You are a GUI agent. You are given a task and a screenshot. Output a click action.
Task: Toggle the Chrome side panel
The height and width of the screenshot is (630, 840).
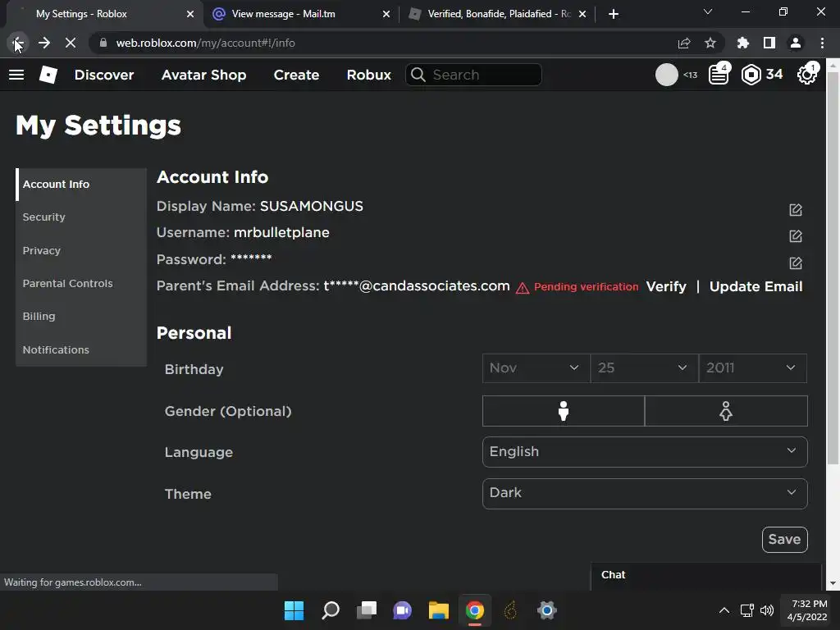tap(769, 43)
